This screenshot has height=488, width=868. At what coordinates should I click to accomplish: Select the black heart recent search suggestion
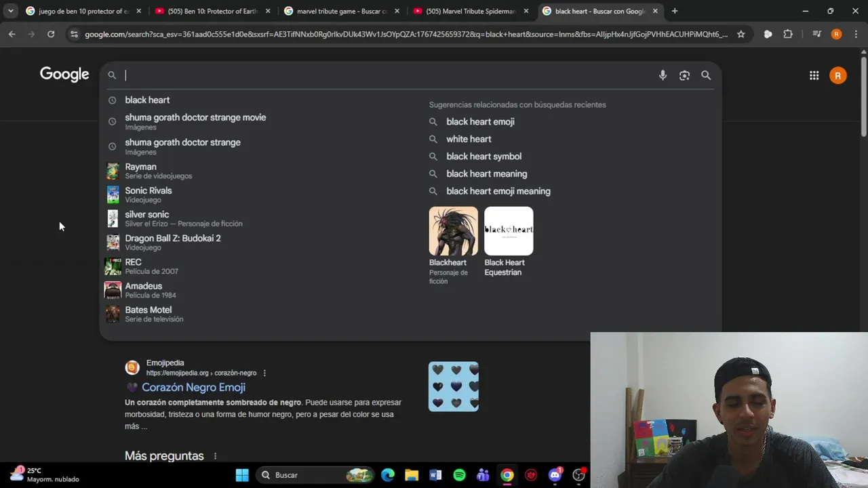click(x=147, y=100)
